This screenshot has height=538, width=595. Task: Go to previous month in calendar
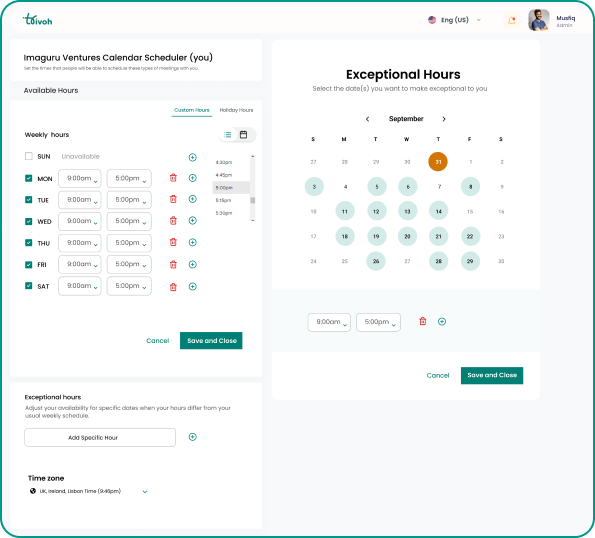pyautogui.click(x=367, y=119)
